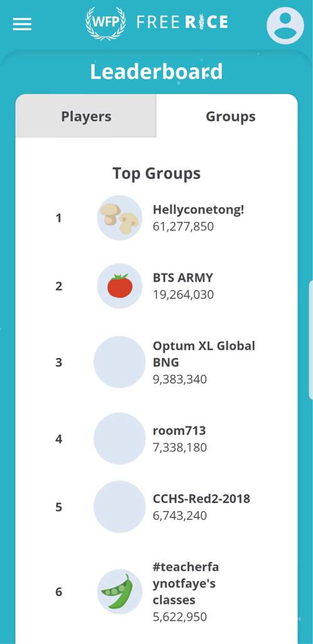Open the Hellyconetong! group name

coord(199,210)
